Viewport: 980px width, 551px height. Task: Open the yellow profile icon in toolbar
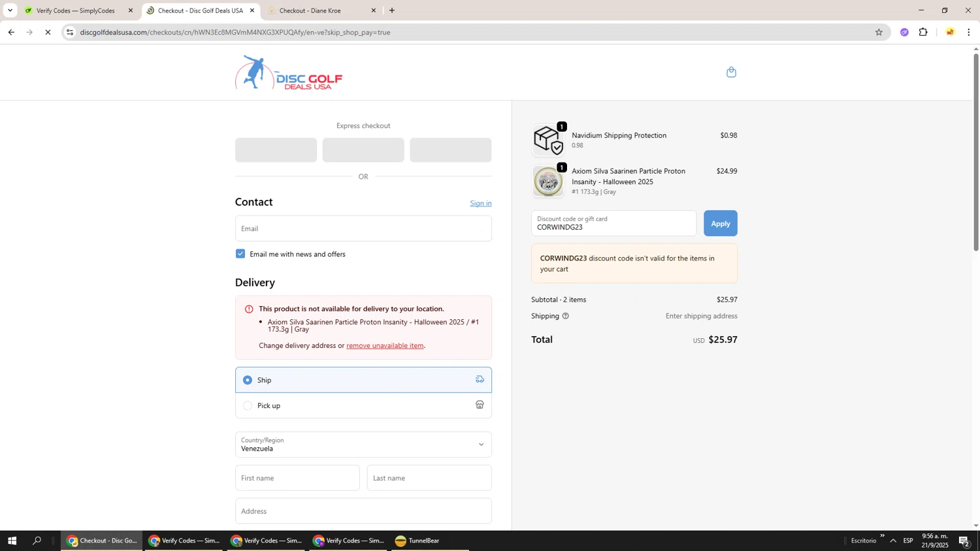pyautogui.click(x=950, y=32)
